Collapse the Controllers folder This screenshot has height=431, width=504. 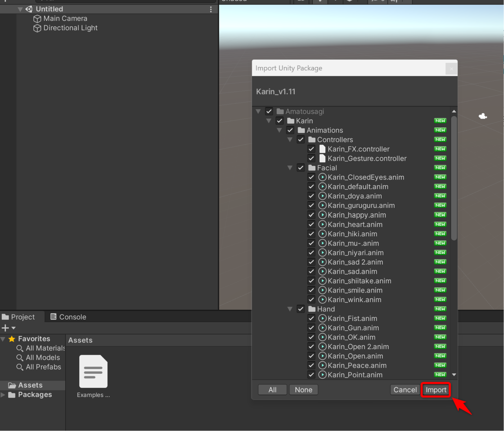[290, 140]
